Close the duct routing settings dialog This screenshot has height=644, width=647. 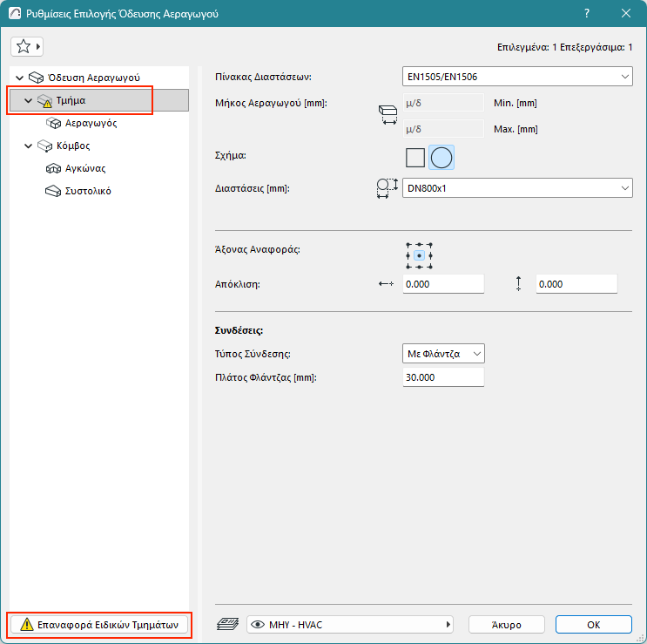(626, 13)
